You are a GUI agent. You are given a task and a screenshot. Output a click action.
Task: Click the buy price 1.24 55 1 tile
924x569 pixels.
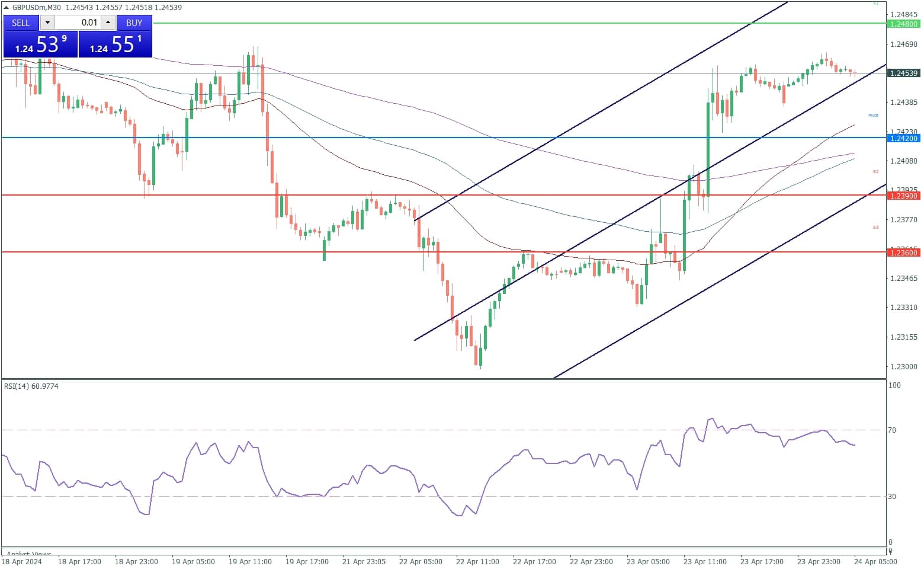115,44
